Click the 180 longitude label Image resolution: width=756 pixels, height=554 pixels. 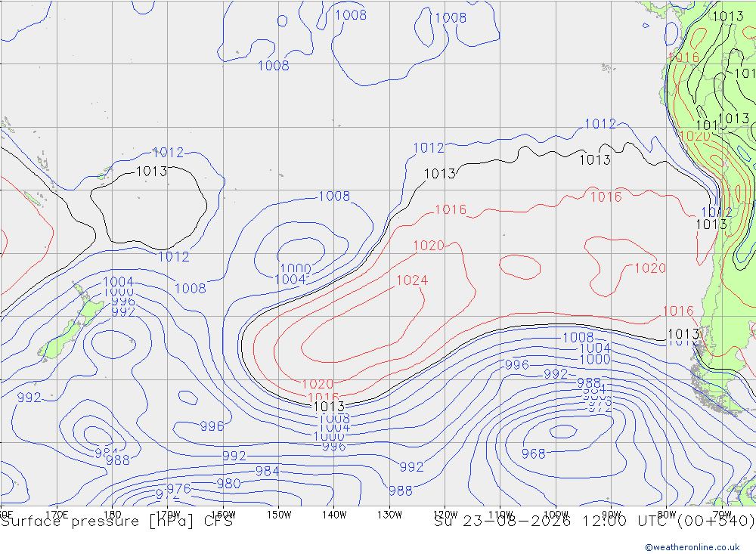[x=113, y=515]
